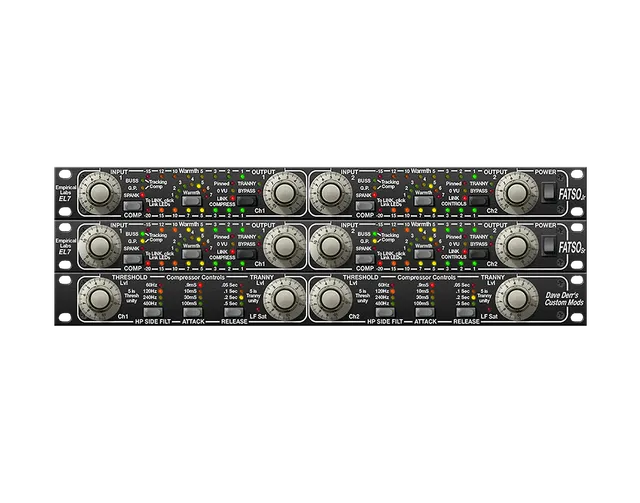Click the INPUT 1 knob on FATSO Jr
This screenshot has width=640, height=503.
[100, 193]
